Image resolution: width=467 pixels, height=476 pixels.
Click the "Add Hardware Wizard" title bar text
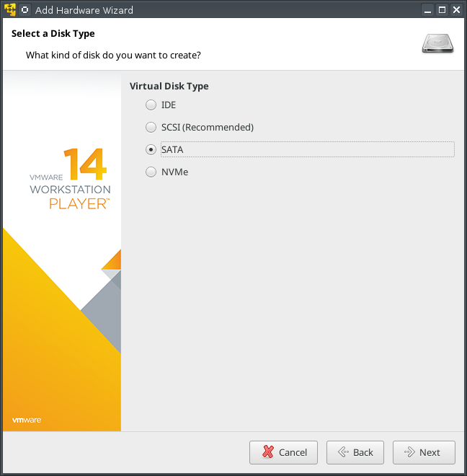click(x=84, y=10)
